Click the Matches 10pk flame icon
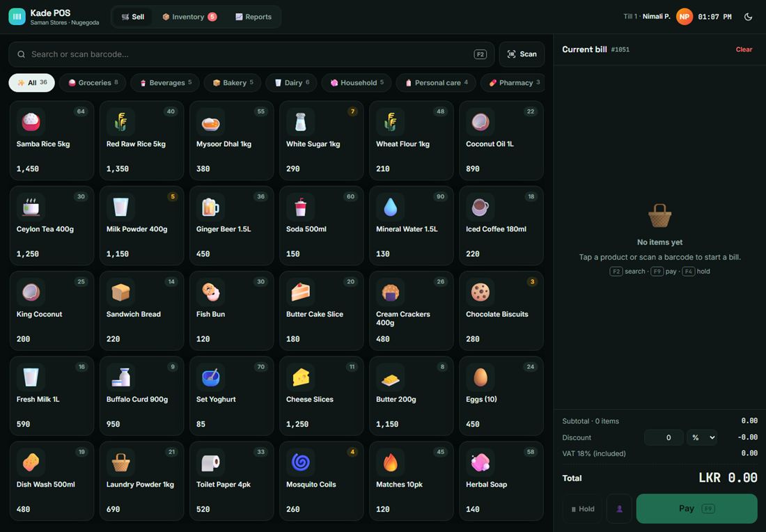 pos(391,462)
